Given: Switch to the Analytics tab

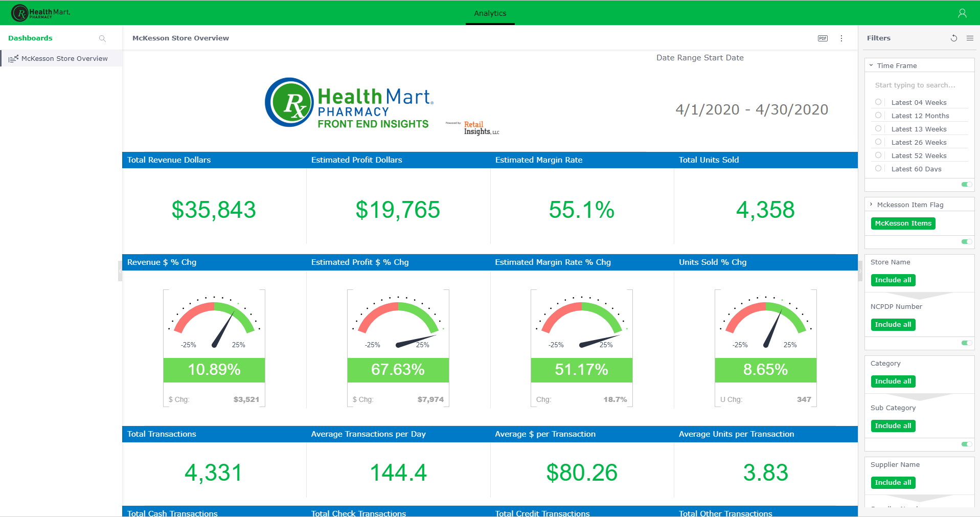Looking at the screenshot, I should [490, 13].
